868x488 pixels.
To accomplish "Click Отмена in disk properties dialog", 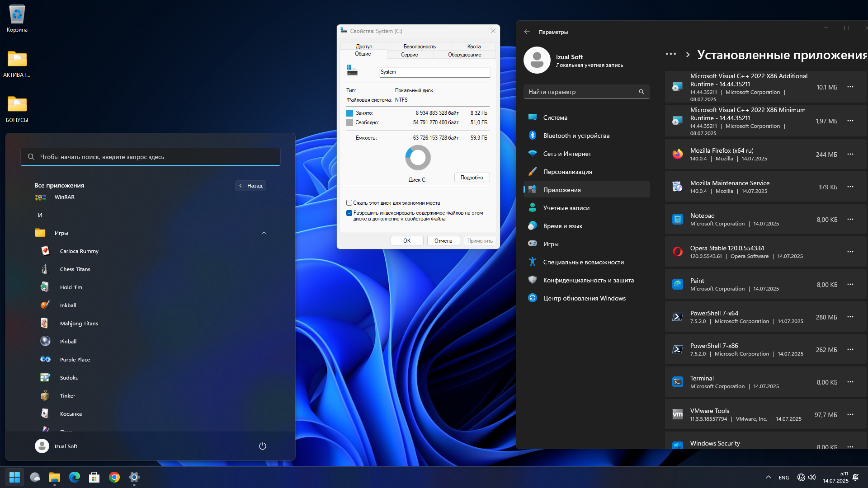I will (x=443, y=241).
